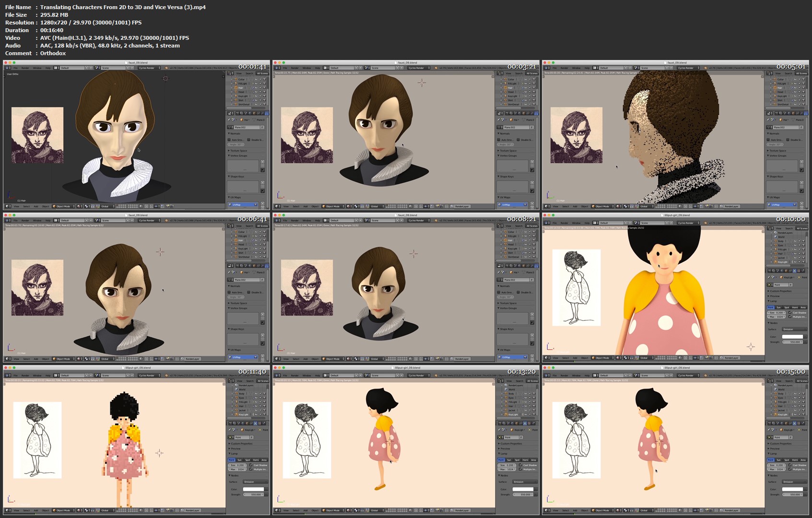Toggle Collar visibility eye in 00:01:41 outliner

[x=256, y=79]
